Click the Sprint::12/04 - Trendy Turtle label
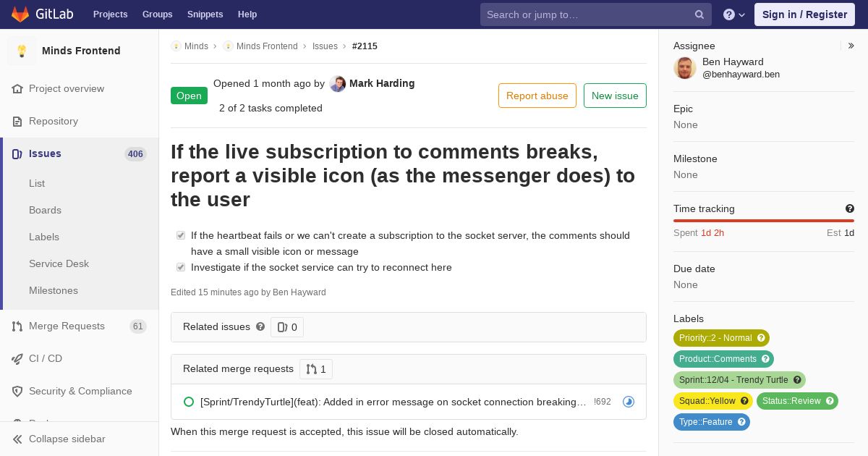 739,380
